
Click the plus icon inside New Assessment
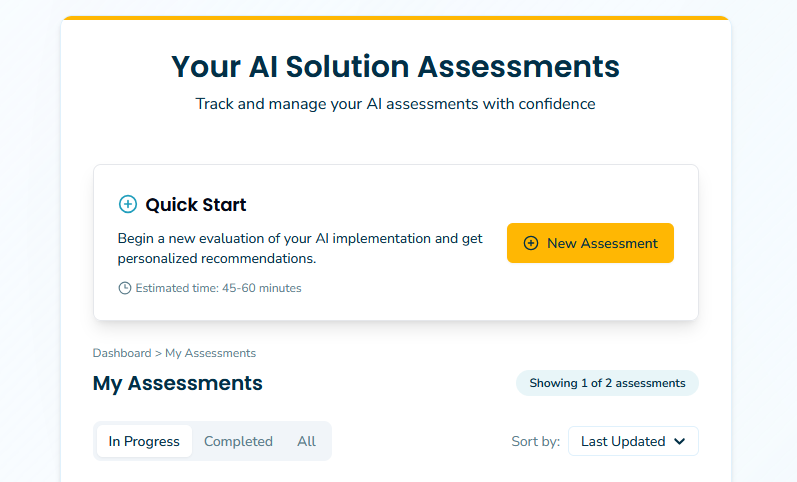coord(531,243)
